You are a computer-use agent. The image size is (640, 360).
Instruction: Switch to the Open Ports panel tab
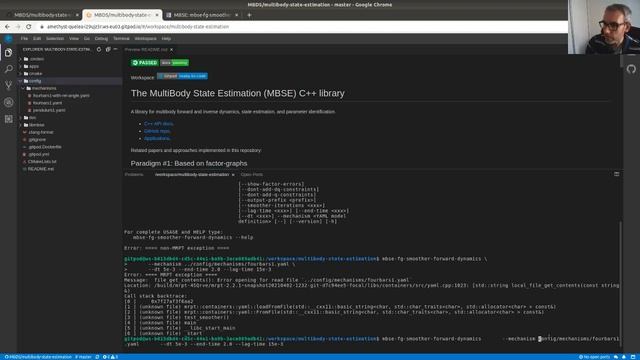[252, 175]
